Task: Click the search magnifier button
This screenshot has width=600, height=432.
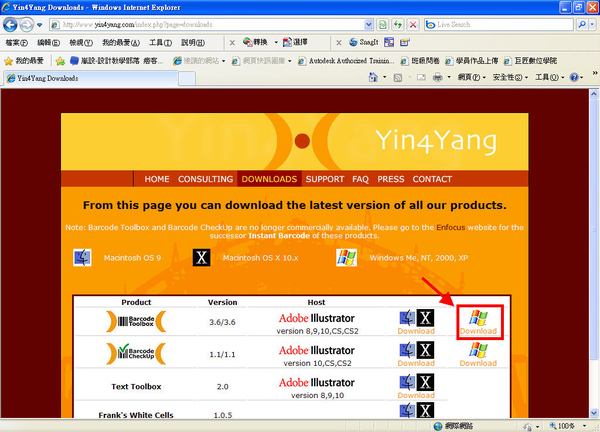Action: [582, 24]
